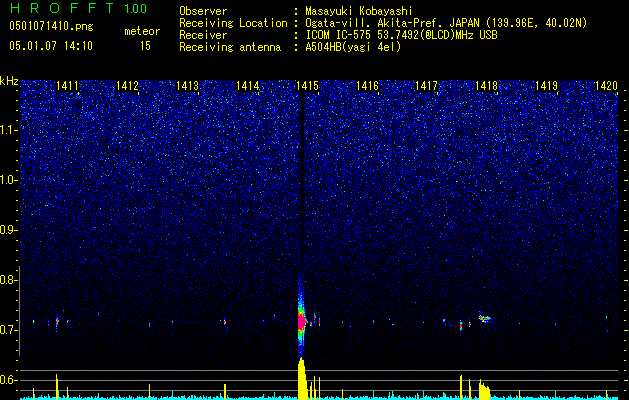Screen dimensions: 629x400
Task: Click the date stamp 05.01.07 14:10
Action: 51,46
